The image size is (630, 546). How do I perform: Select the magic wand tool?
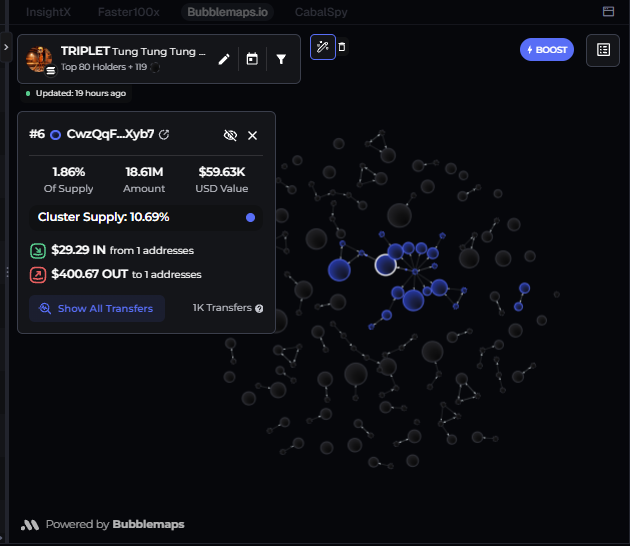323,47
